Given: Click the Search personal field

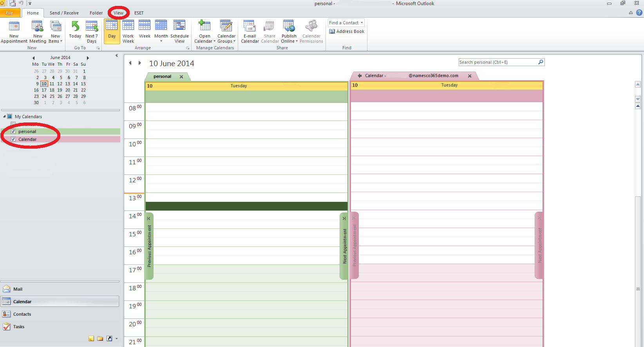Looking at the screenshot, I should click(498, 62).
